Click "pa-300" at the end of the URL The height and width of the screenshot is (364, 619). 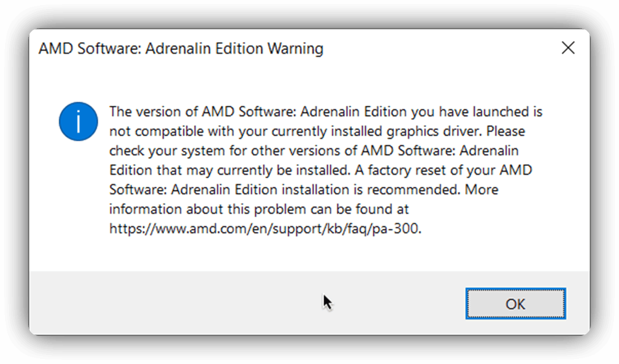(396, 228)
